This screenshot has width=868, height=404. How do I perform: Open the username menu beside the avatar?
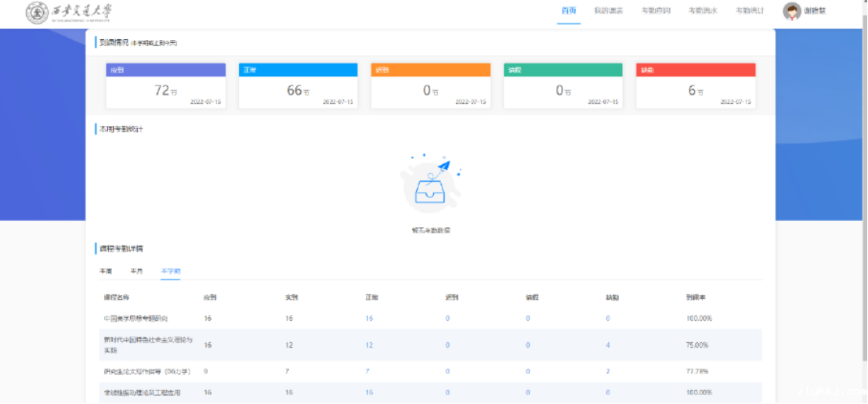point(815,12)
